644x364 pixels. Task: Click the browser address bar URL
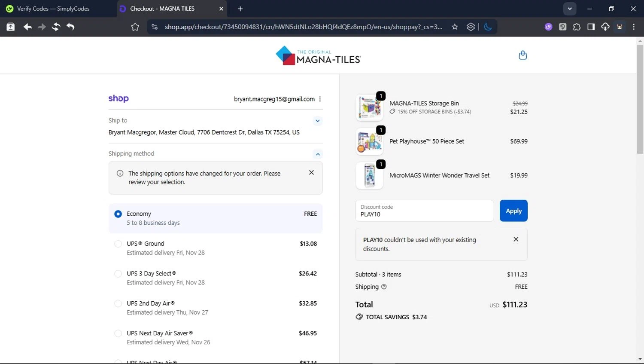pos(303,27)
